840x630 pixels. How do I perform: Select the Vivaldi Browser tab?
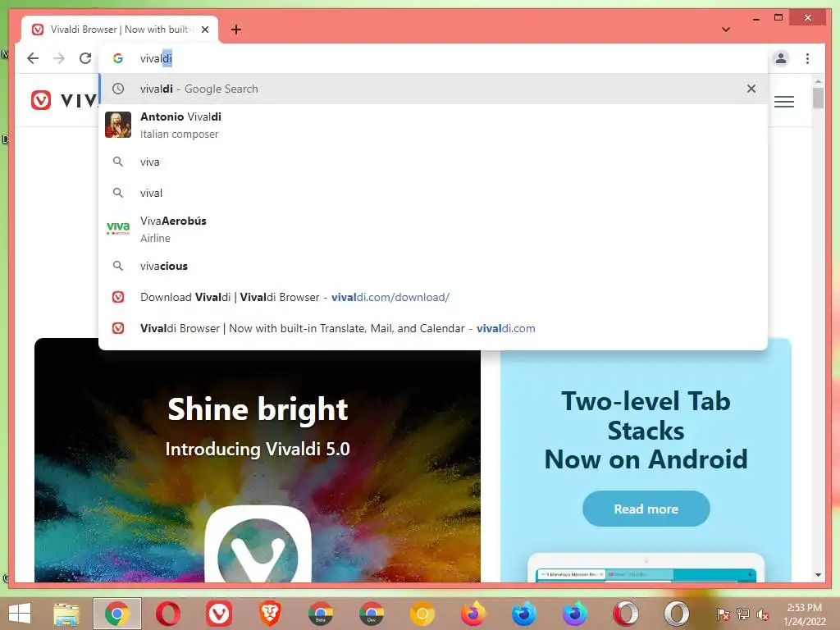120,30
